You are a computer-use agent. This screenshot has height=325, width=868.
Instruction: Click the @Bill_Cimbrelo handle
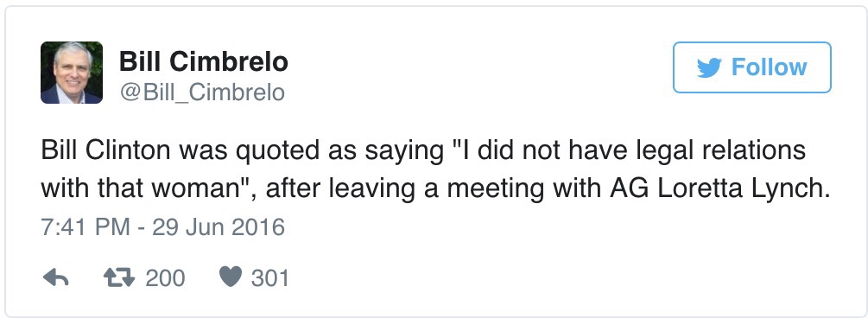pos(202,92)
